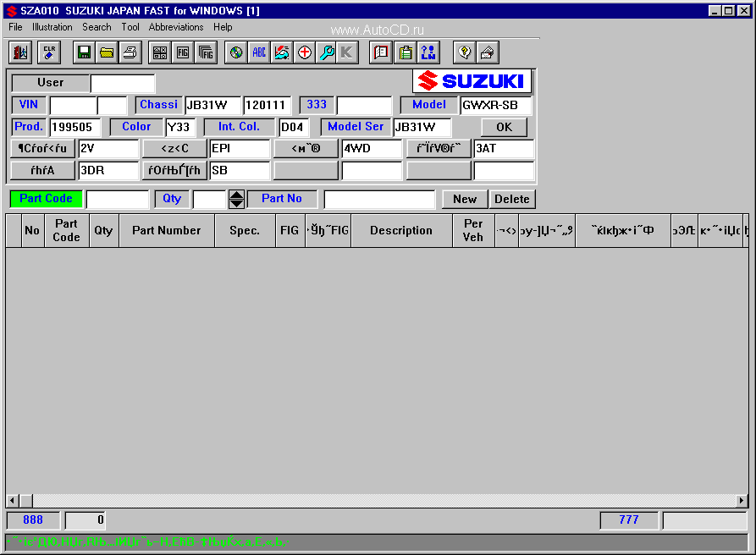Click the field showing 3DR
This screenshot has height=555, width=756.
tap(108, 171)
